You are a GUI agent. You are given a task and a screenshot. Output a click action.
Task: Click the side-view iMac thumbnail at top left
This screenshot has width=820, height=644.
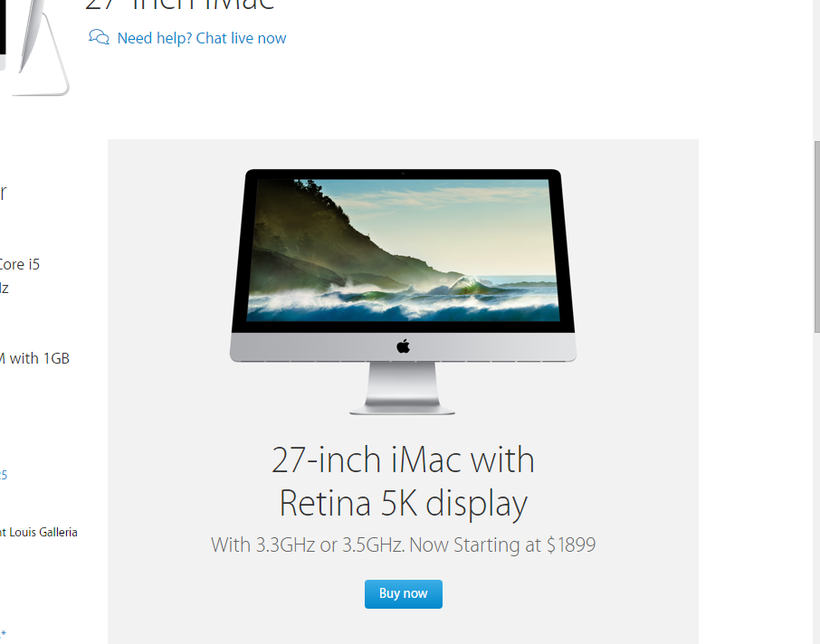click(34, 48)
